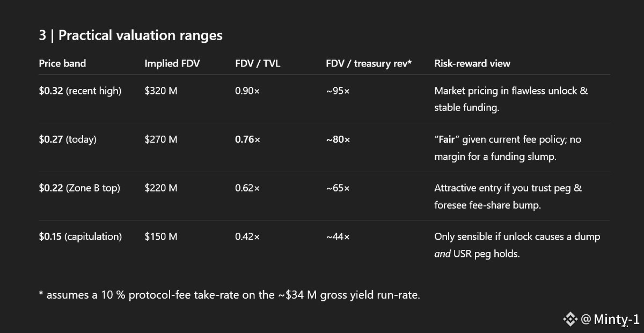Click the @Minty-1 username watermark
This screenshot has height=333, width=644.
tap(610, 320)
